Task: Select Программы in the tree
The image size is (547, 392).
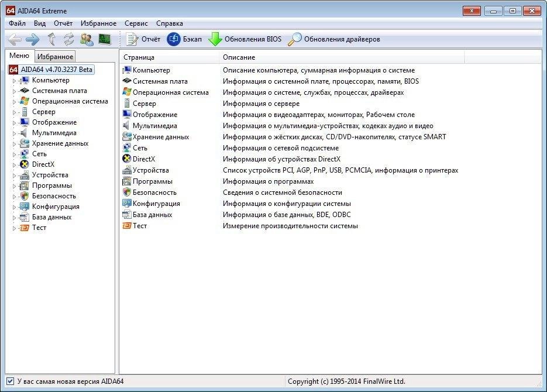Action: click(x=51, y=185)
